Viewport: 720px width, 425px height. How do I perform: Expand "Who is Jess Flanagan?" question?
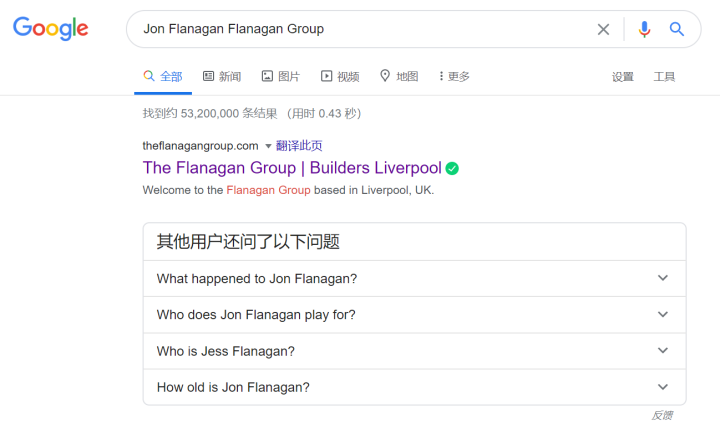click(x=414, y=351)
